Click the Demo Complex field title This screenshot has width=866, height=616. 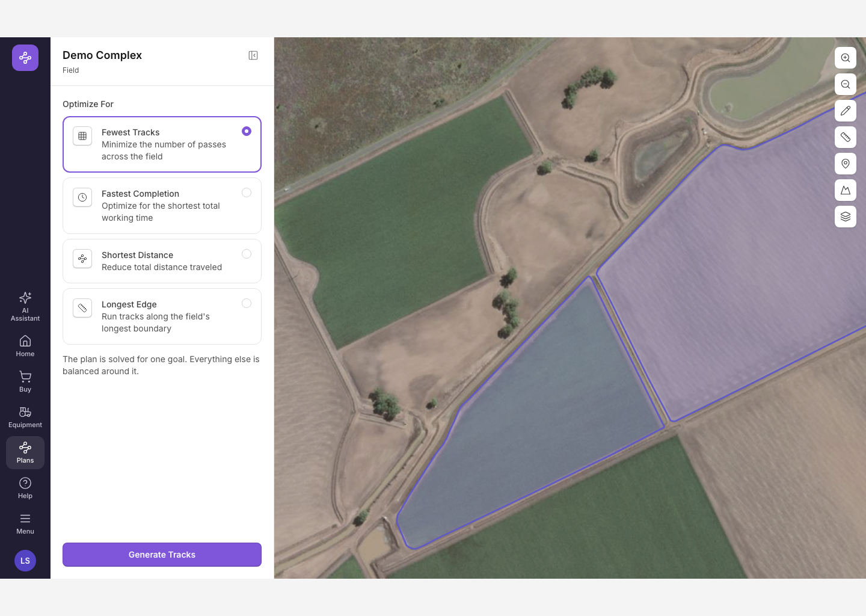click(102, 55)
